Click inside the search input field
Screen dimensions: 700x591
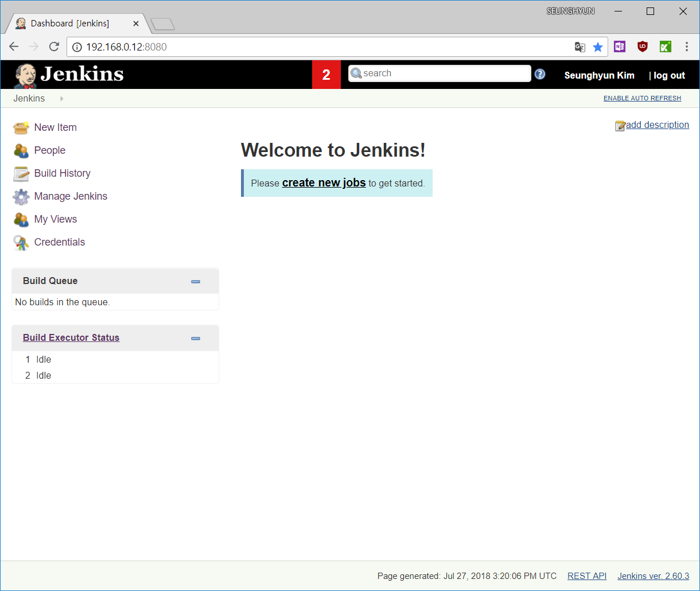click(440, 73)
